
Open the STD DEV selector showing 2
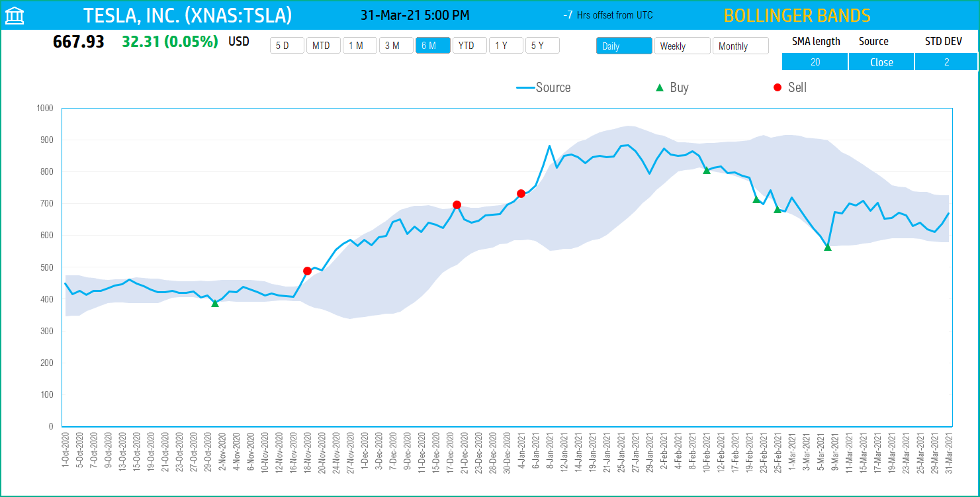[946, 61]
